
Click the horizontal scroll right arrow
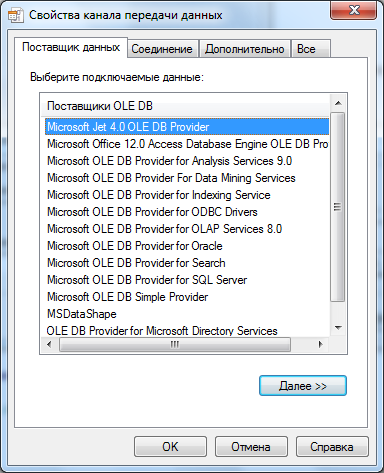(x=321, y=344)
